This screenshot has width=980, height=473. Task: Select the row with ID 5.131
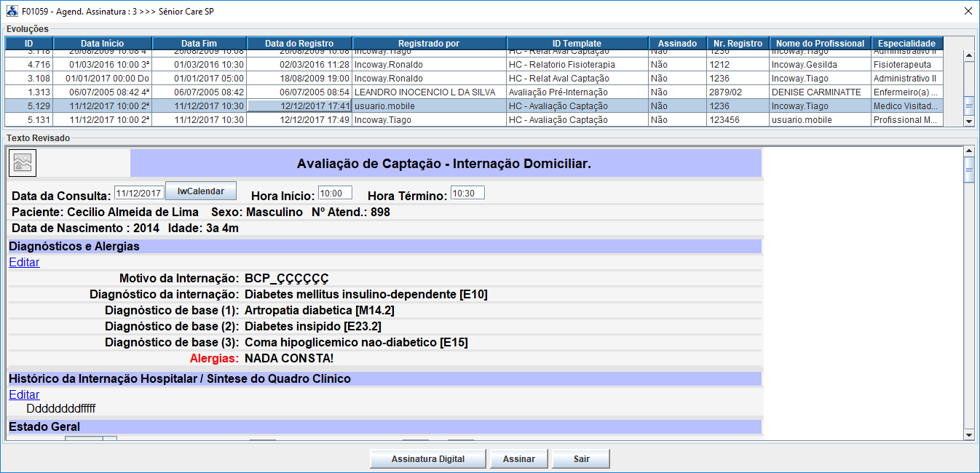(x=28, y=120)
